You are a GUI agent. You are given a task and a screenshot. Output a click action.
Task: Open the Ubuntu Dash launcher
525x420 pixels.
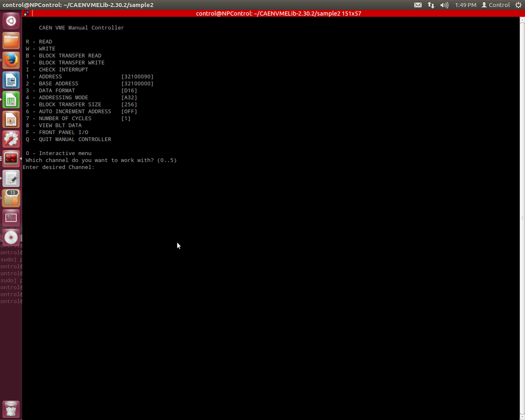pos(11,21)
